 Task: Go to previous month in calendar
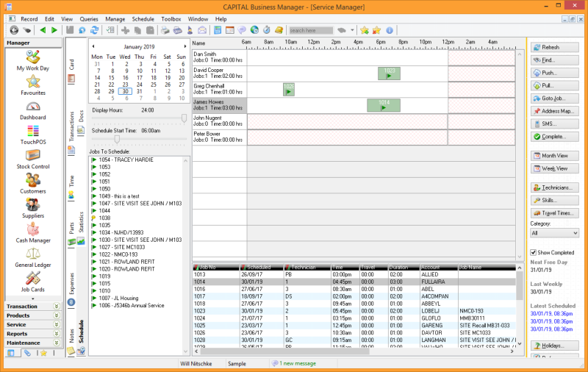coord(93,46)
